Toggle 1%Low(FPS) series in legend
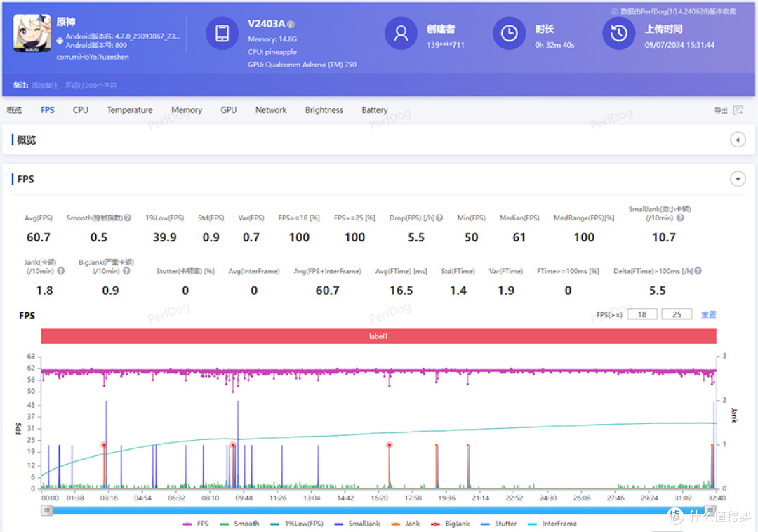This screenshot has height=532, width=758. point(297,524)
